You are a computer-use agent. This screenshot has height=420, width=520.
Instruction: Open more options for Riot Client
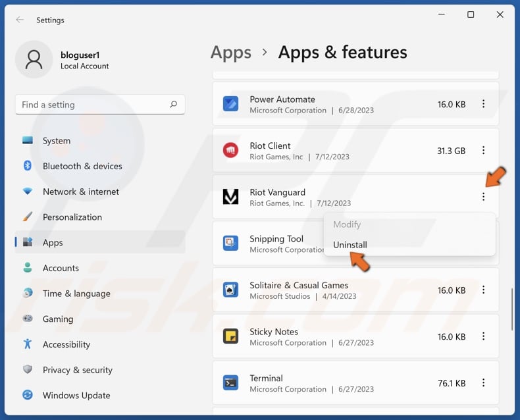point(484,150)
